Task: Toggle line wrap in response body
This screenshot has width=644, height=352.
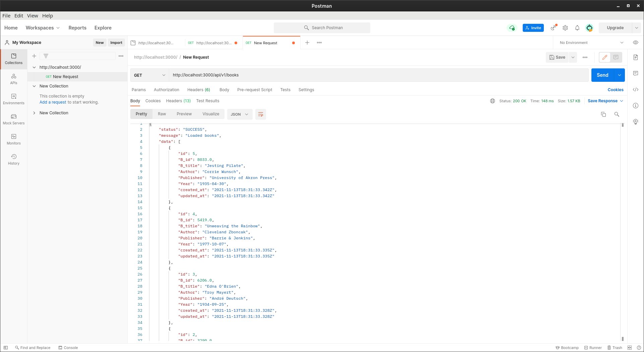Action: (261, 114)
